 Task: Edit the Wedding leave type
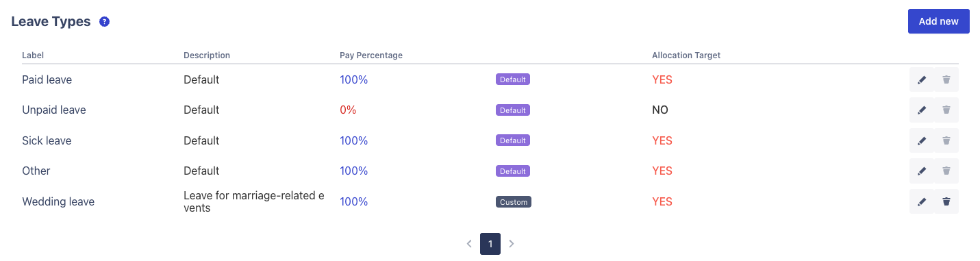click(922, 201)
